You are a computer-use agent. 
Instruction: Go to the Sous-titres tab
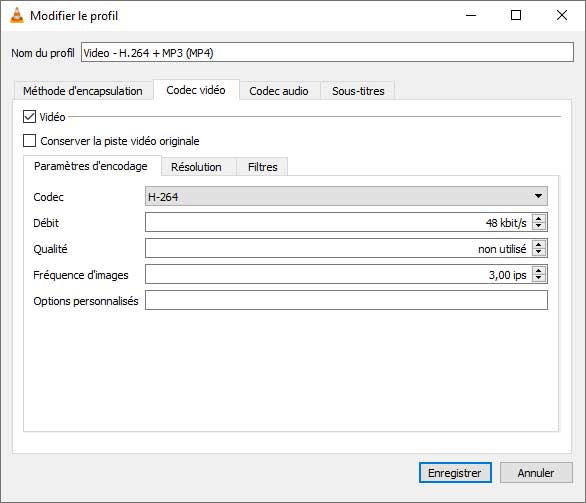(x=358, y=91)
